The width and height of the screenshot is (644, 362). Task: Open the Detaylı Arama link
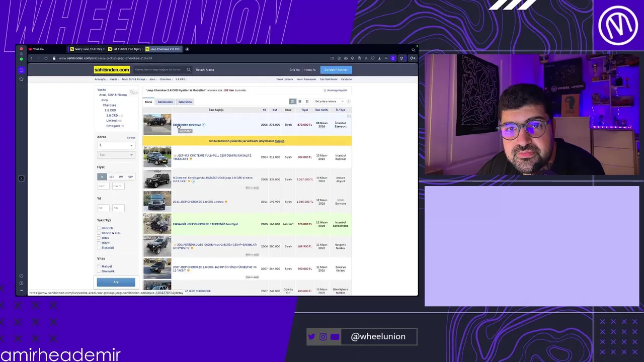[205, 70]
